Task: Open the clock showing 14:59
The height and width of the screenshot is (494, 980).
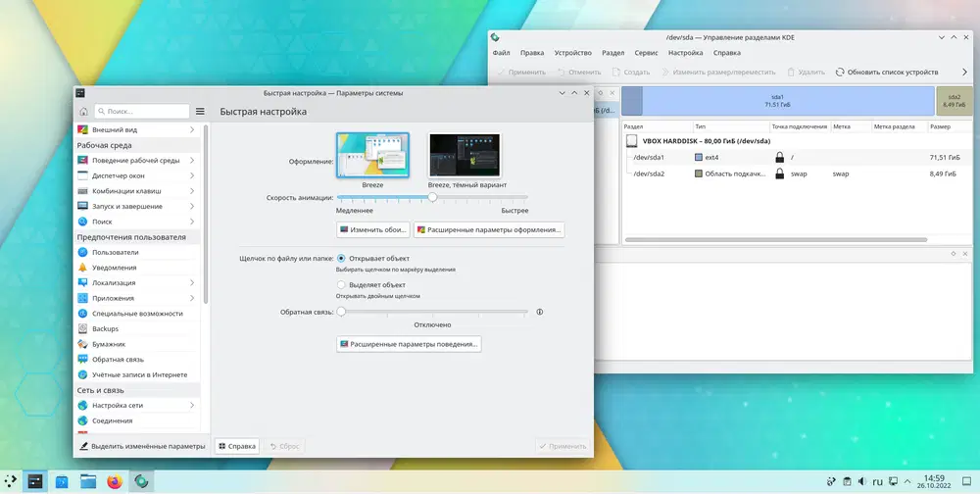Action: pyautogui.click(x=934, y=481)
